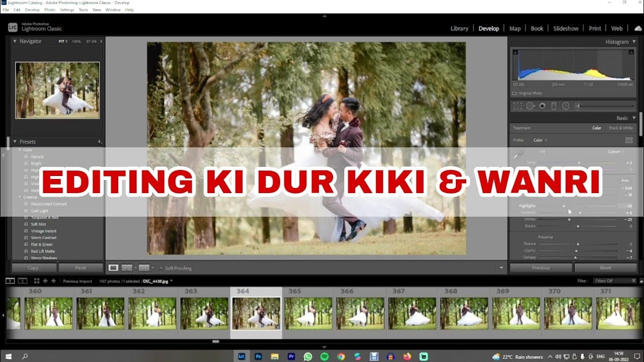
Task: Open Spotify from the taskbar
Action: [x=325, y=356]
